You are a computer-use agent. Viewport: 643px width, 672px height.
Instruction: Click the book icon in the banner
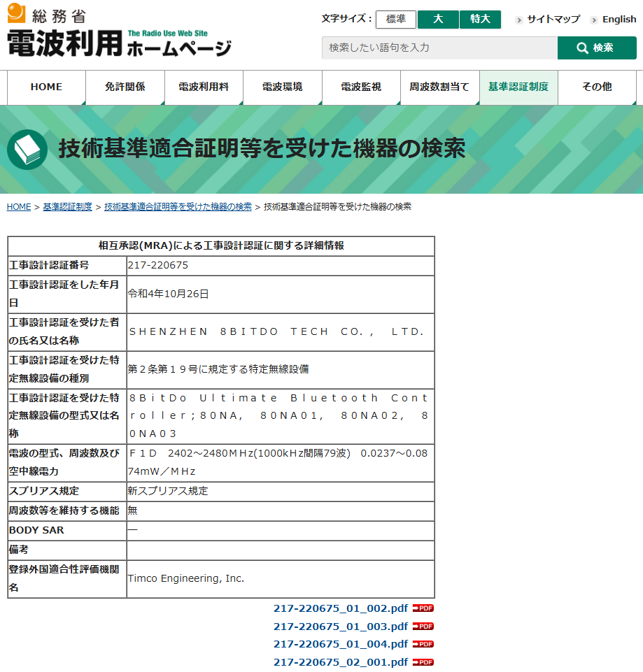[x=27, y=150]
